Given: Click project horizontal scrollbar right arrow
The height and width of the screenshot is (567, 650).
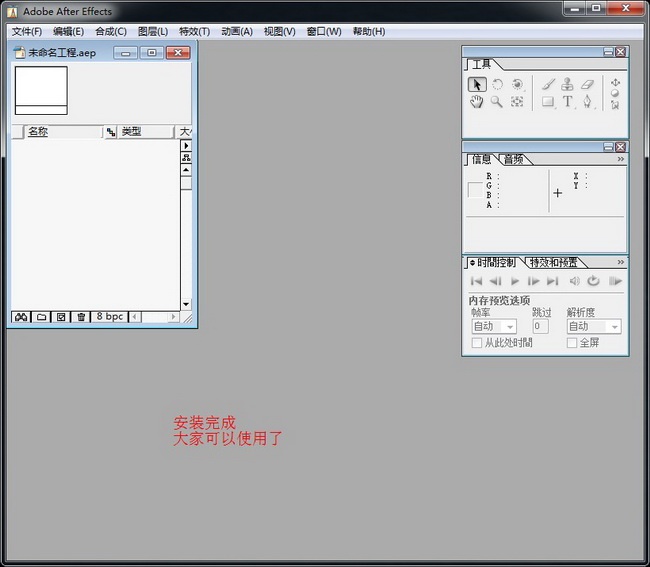Looking at the screenshot, I should tap(174, 317).
